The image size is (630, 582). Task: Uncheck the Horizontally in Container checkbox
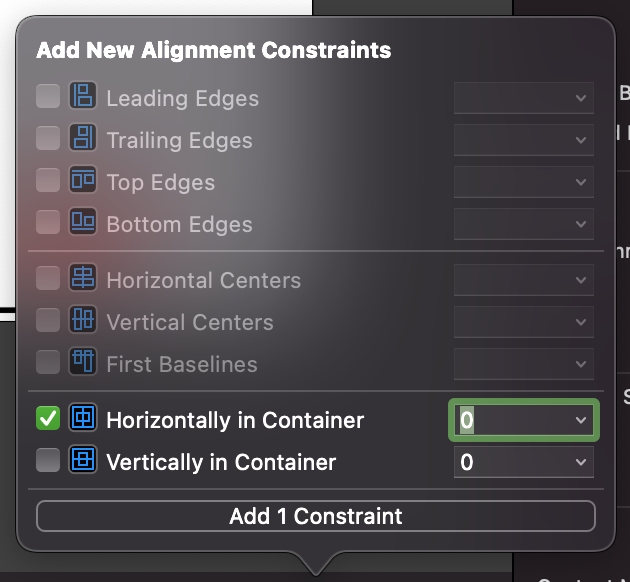coord(48,419)
